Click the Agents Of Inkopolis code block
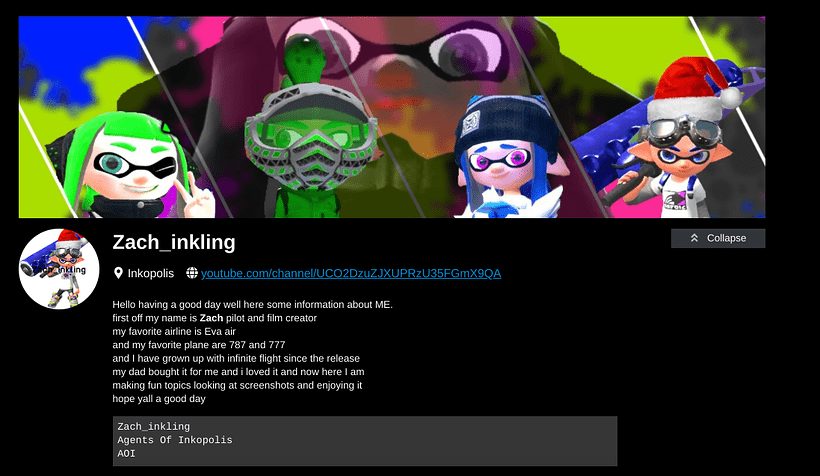This screenshot has width=820, height=476. tap(365, 441)
